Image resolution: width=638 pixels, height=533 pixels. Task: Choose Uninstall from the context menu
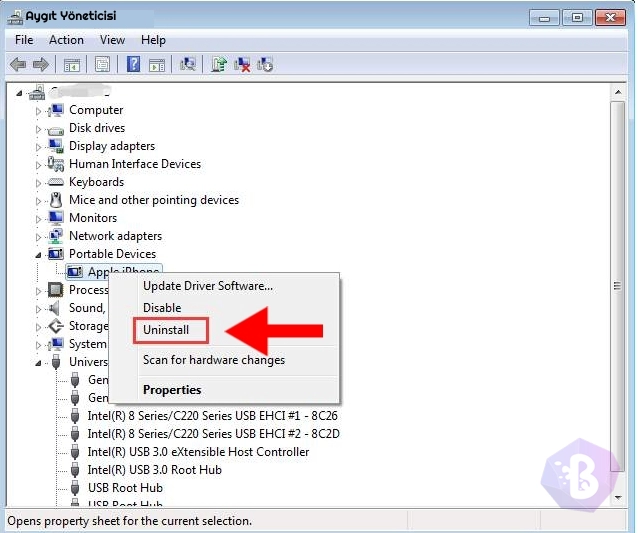tap(166, 330)
